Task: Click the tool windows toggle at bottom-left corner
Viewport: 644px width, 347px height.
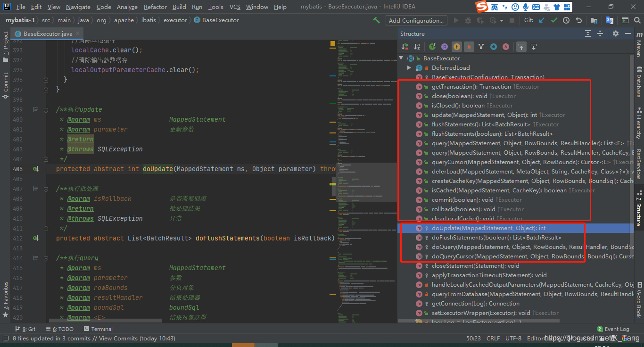Action: (x=5, y=338)
